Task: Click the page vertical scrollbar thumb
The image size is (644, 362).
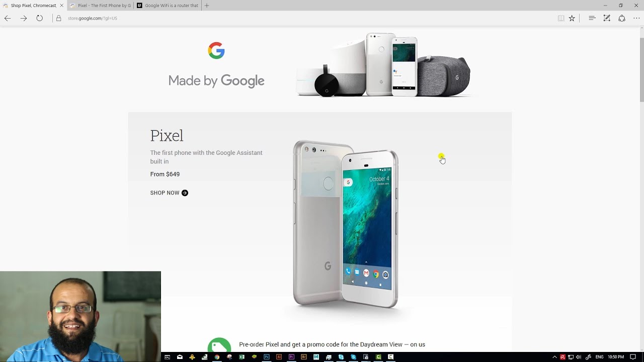Action: pos(641,70)
